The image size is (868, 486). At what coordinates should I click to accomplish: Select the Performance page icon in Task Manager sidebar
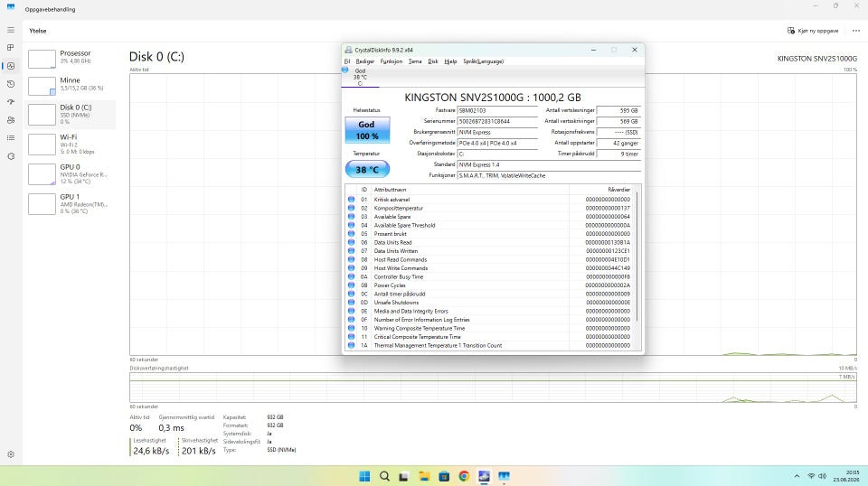click(x=11, y=66)
